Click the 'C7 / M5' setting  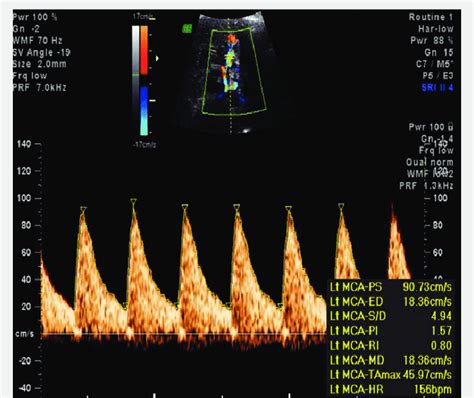[435, 64]
